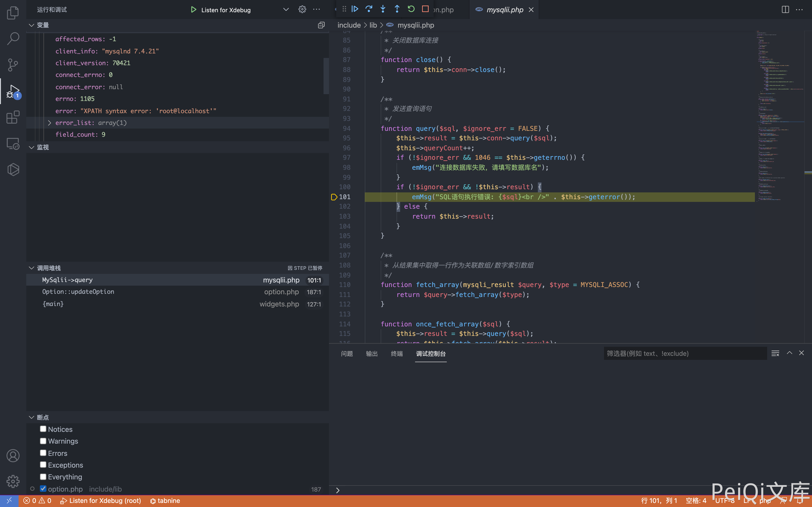
Task: Click the Step Over debug icon
Action: pos(369,9)
